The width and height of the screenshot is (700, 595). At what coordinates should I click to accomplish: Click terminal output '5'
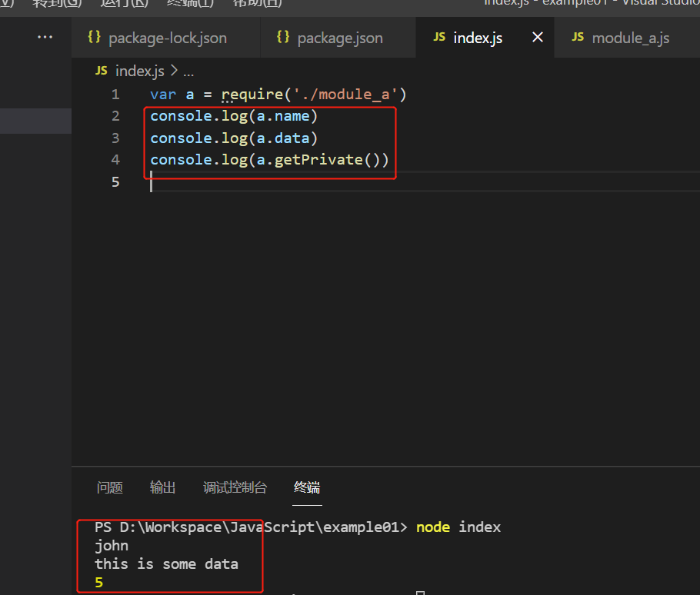[x=99, y=583]
